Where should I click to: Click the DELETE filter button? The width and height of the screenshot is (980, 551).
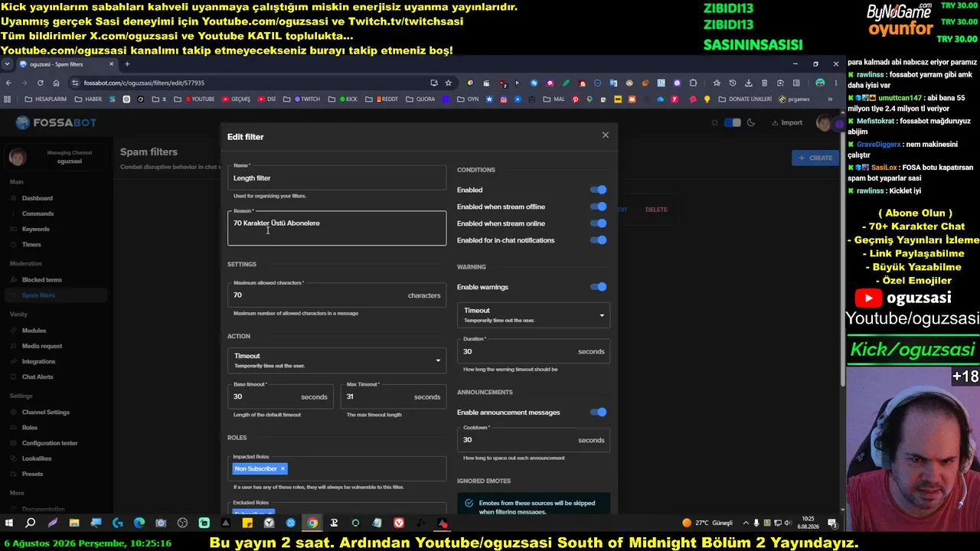point(656,210)
